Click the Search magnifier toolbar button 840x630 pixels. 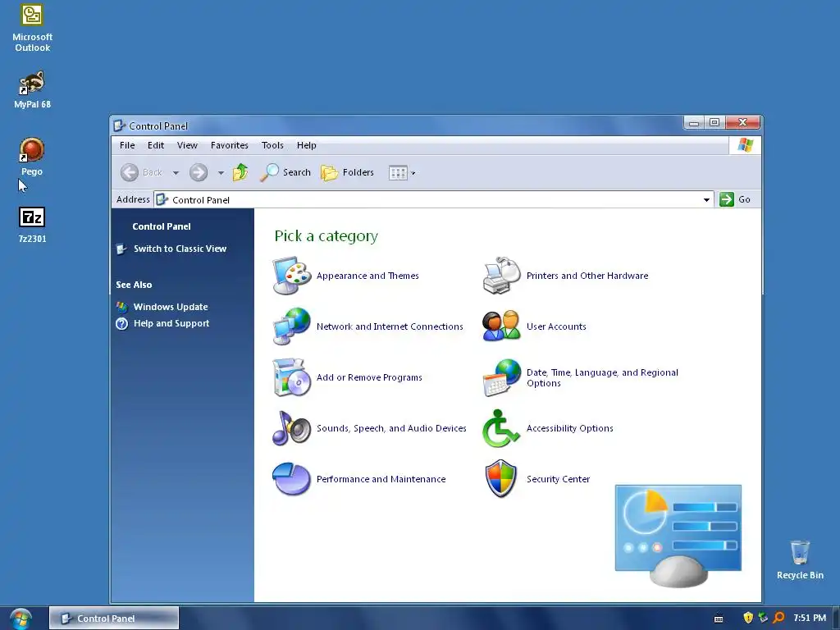(x=285, y=172)
